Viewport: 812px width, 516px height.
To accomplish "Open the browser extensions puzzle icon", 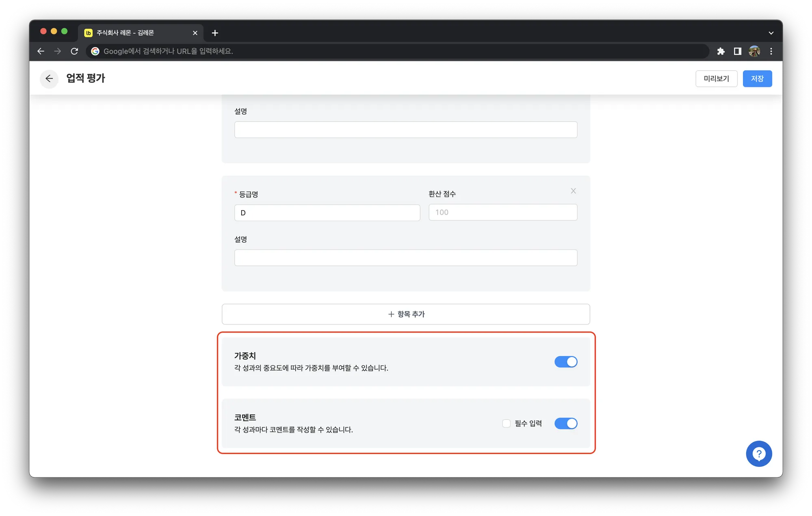I will pyautogui.click(x=721, y=51).
